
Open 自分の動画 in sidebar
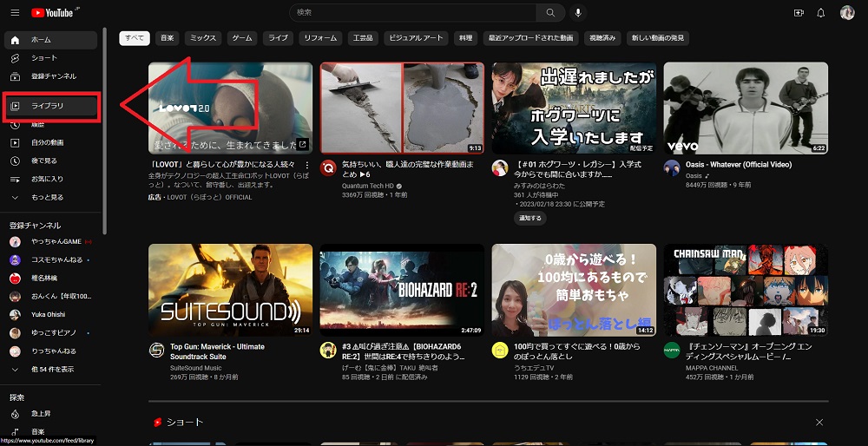point(51,143)
